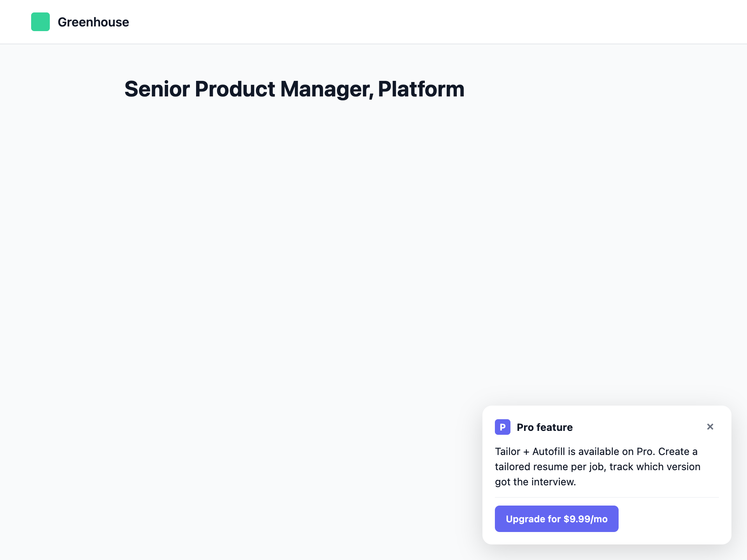Click the Tailor + Autofill description text
Image resolution: width=747 pixels, height=560 pixels.
[x=597, y=466]
